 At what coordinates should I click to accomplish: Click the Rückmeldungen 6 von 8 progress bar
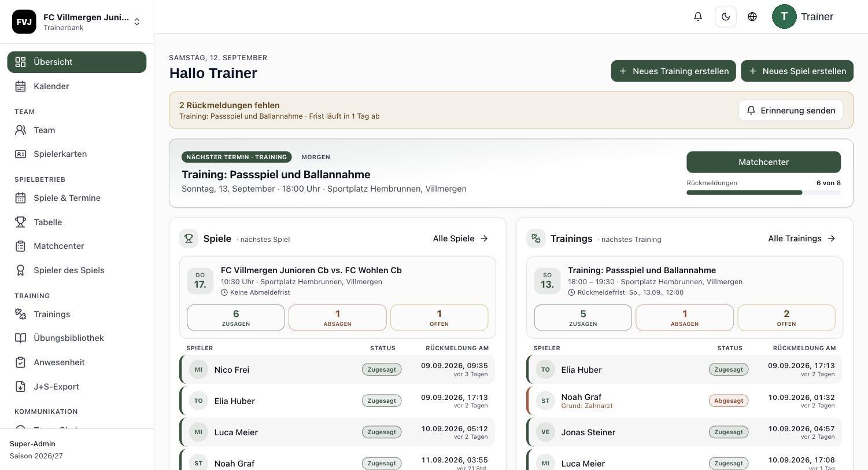[764, 193]
